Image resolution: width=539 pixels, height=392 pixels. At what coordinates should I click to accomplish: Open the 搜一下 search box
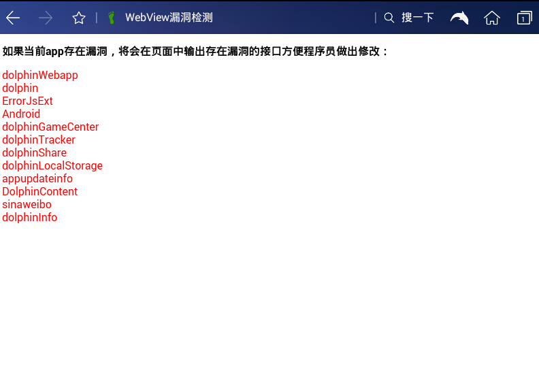tap(417, 18)
